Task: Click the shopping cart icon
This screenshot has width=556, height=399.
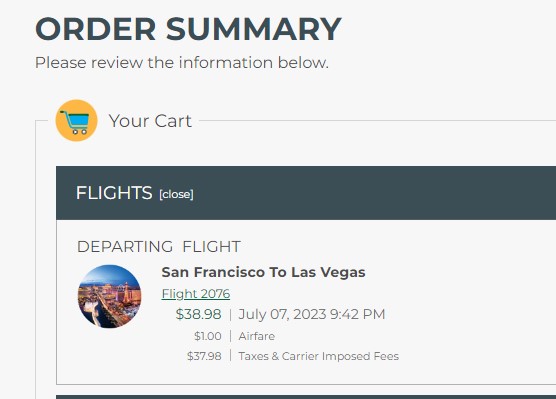Action: [76, 121]
